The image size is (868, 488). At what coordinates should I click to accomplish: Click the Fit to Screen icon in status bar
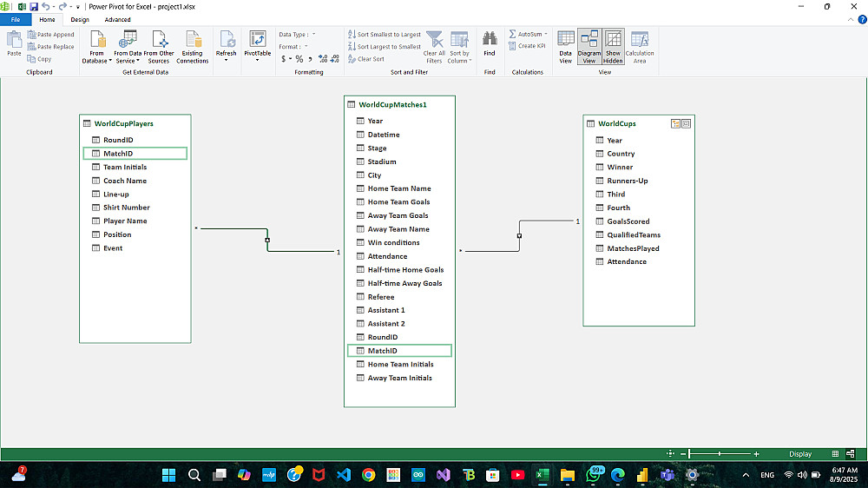click(x=670, y=454)
